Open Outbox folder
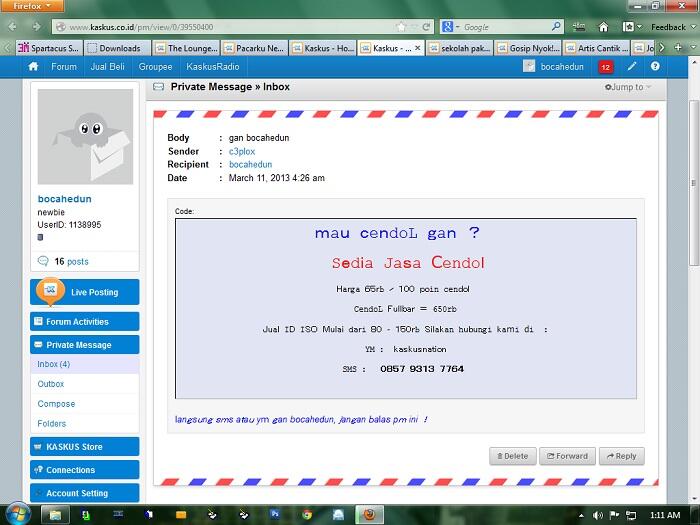700x525 pixels. 50,384
